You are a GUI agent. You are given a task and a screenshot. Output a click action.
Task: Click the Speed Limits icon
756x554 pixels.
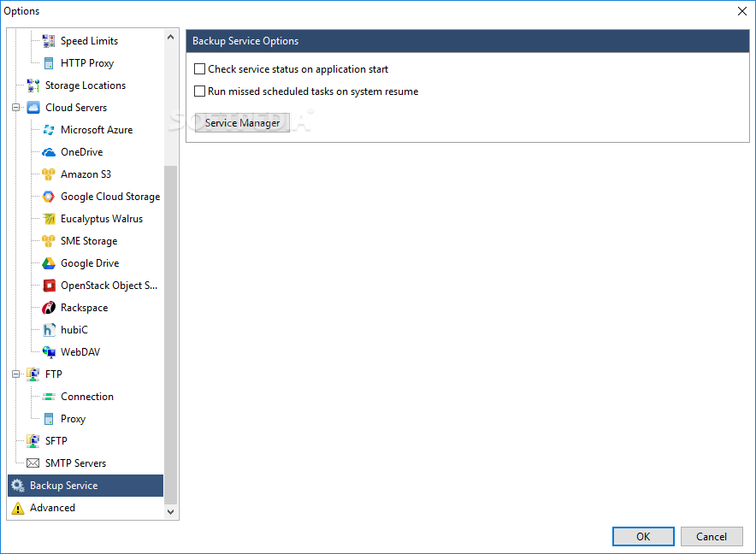point(49,41)
